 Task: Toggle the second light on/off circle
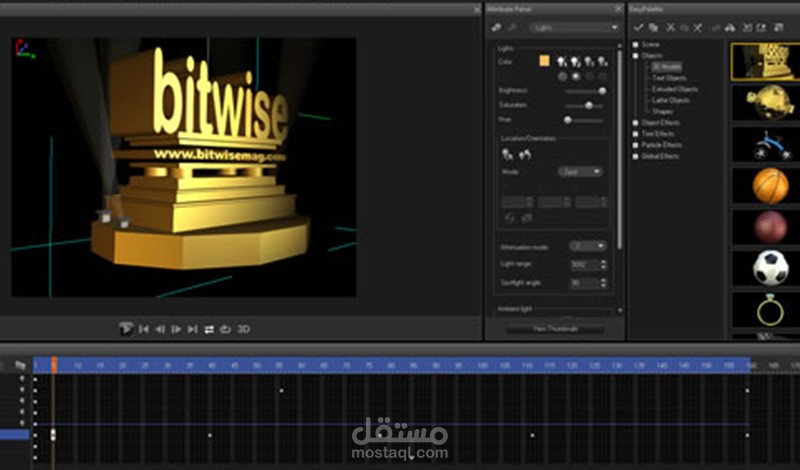pos(576,77)
